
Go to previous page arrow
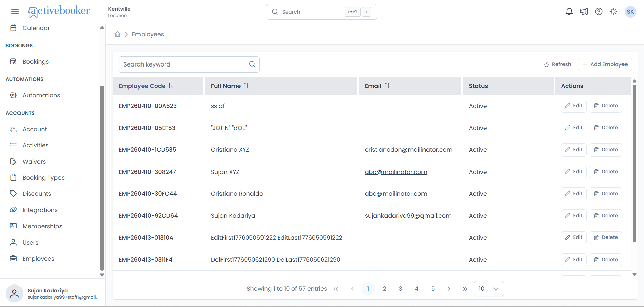pyautogui.click(x=352, y=289)
